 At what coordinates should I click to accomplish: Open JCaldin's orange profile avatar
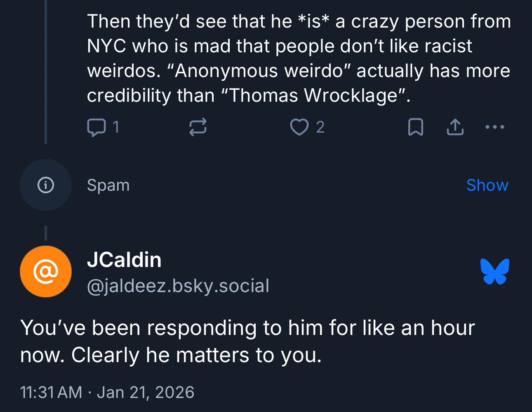[x=46, y=272]
